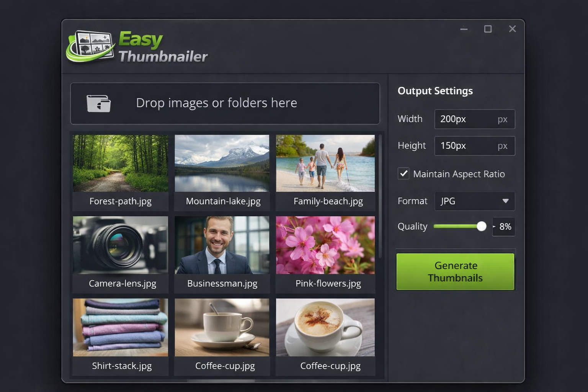Viewport: 588px width, 392px height.
Task: Select JPG in the Format combo box
Action: (475, 201)
